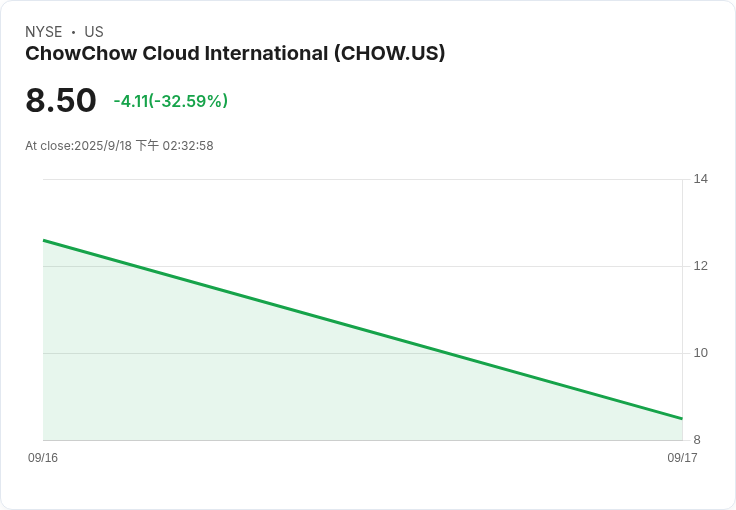Click the green line's starting point
The height and width of the screenshot is (510, 736).
coord(44,240)
